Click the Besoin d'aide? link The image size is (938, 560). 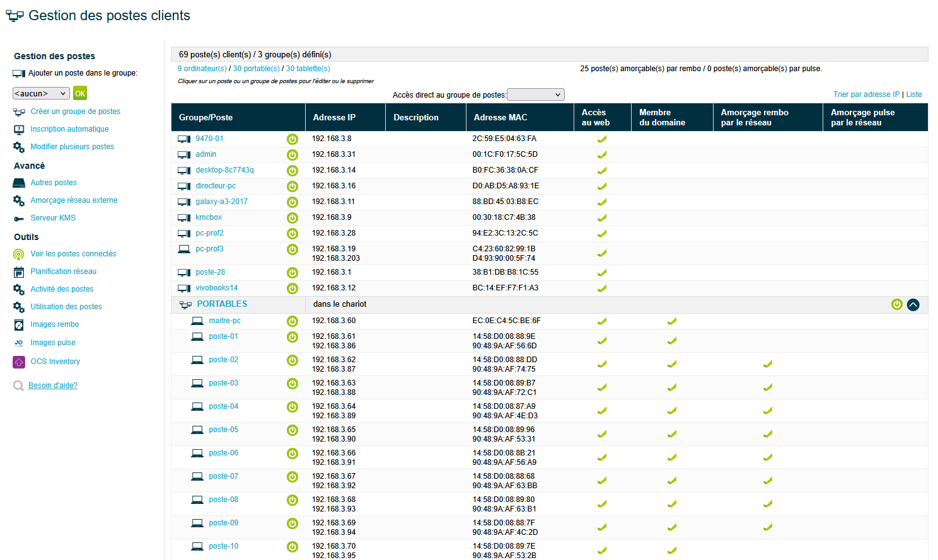click(53, 386)
